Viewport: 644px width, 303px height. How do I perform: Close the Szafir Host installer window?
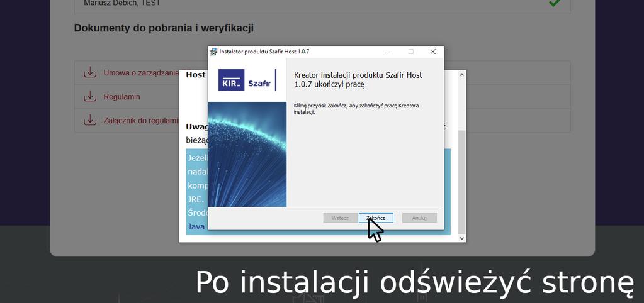point(432,52)
